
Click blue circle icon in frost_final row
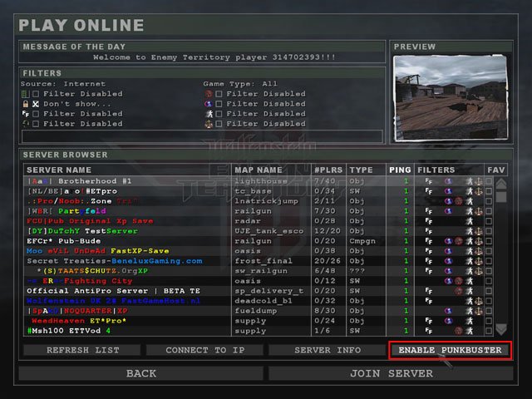[x=449, y=261]
